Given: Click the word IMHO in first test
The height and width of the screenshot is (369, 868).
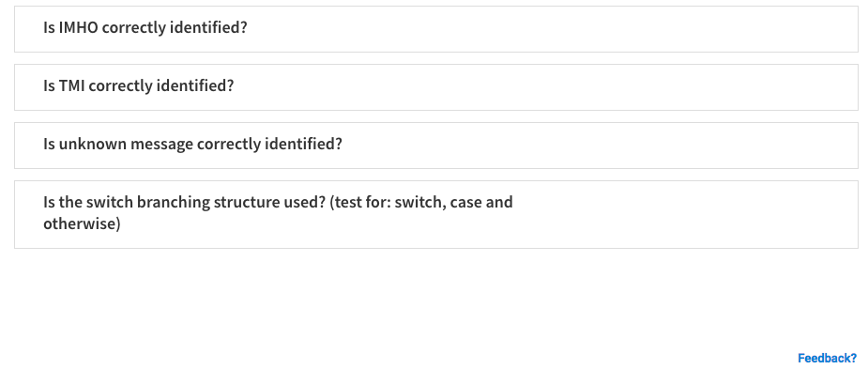Looking at the screenshot, I should click(x=79, y=27).
